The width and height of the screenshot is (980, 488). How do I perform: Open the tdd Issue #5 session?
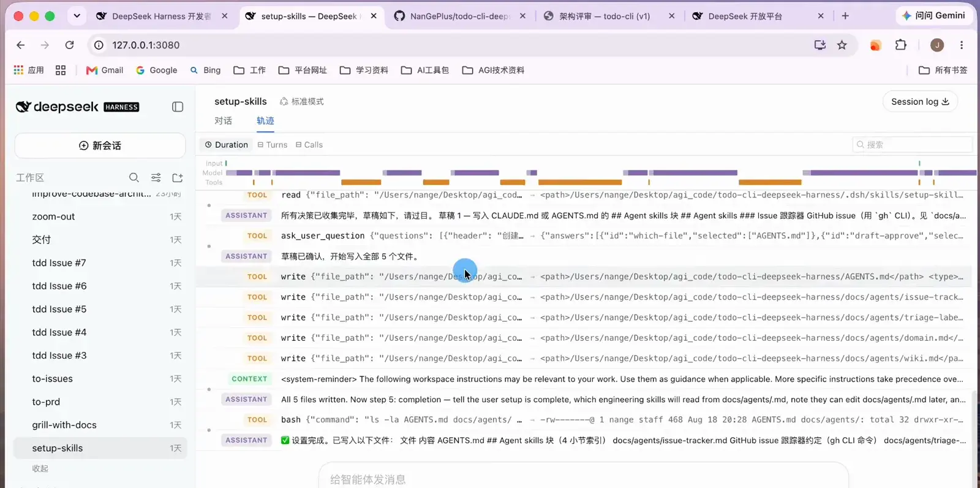coord(100,309)
